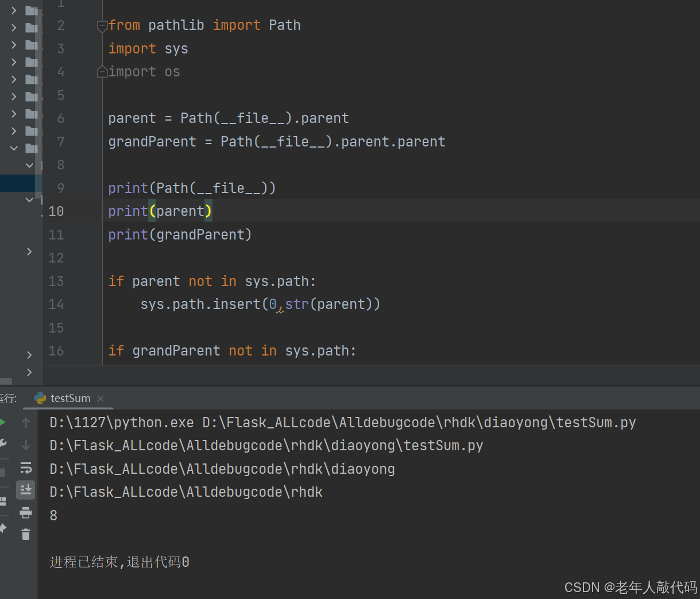Click the 'print(parent)' line
Screen dimensions: 700x599
[160, 211]
